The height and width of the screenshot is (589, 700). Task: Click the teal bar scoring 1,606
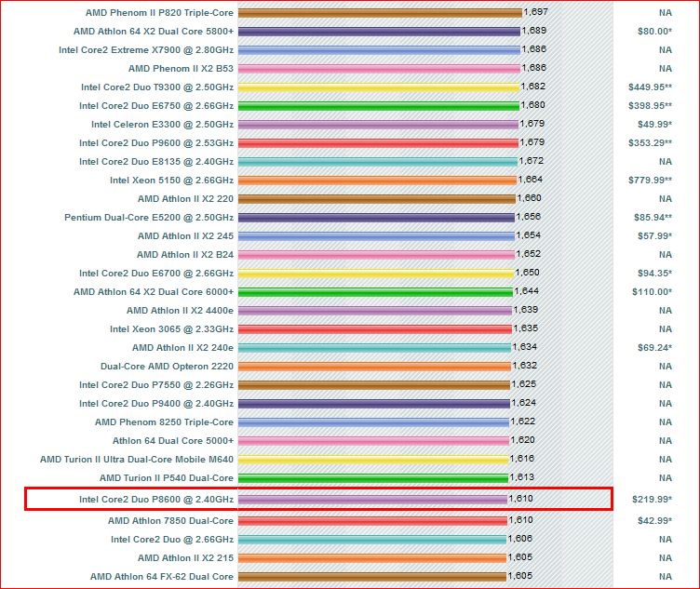pos(372,540)
